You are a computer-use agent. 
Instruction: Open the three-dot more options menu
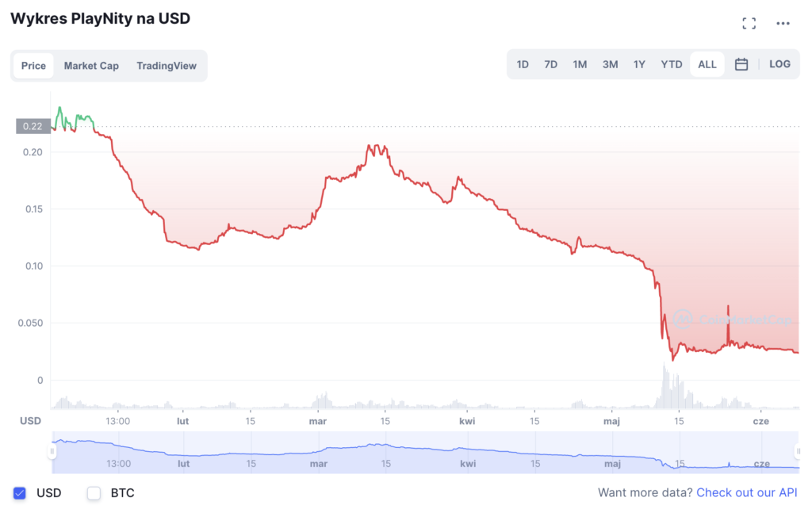coord(783,23)
